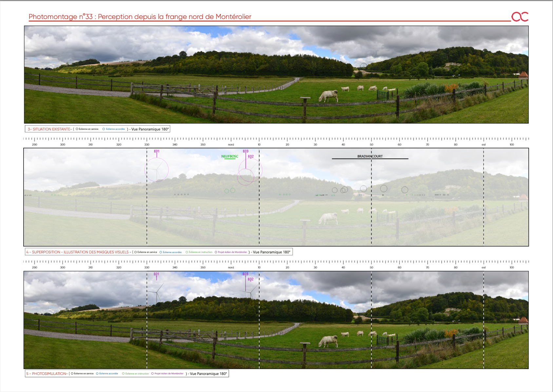This screenshot has width=553, height=392.
Task: Click the red logo in the header
Action: 520,17
